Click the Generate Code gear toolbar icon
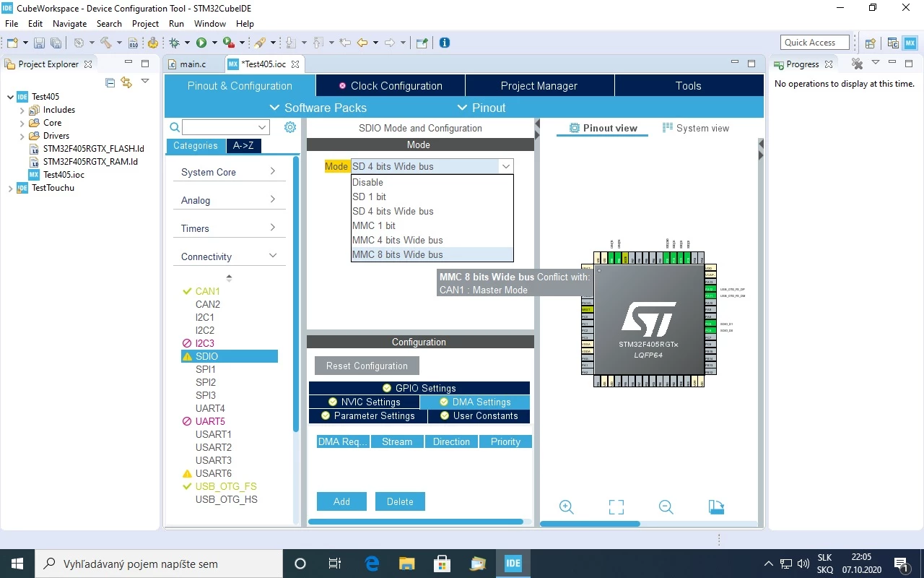This screenshot has height=578, width=924. point(152,43)
